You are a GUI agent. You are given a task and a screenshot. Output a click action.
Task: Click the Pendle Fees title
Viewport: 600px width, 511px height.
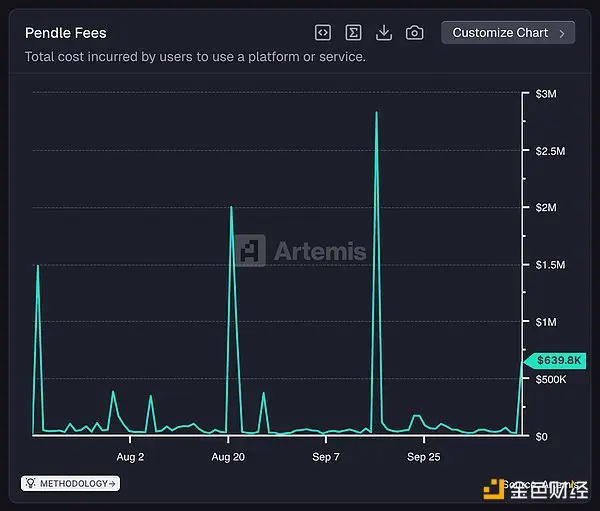(66, 33)
